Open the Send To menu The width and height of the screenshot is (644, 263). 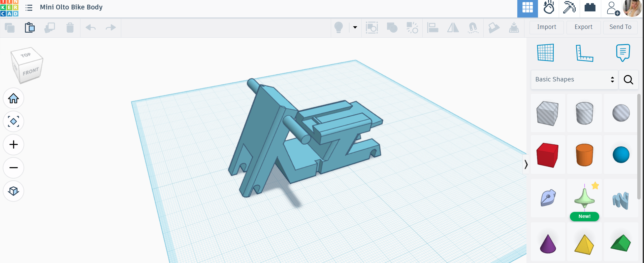pos(620,27)
